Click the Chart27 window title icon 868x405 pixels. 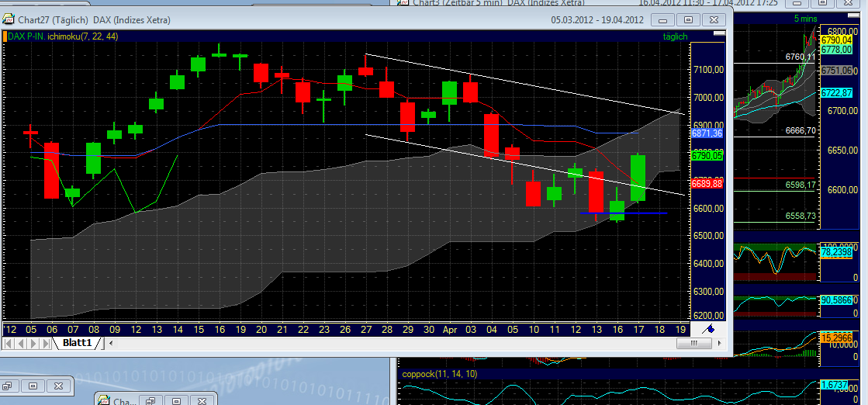pyautogui.click(x=9, y=20)
